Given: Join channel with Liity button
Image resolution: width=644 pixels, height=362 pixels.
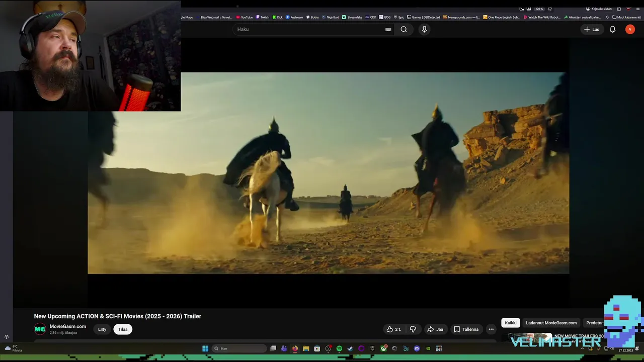Looking at the screenshot, I should tap(102, 329).
